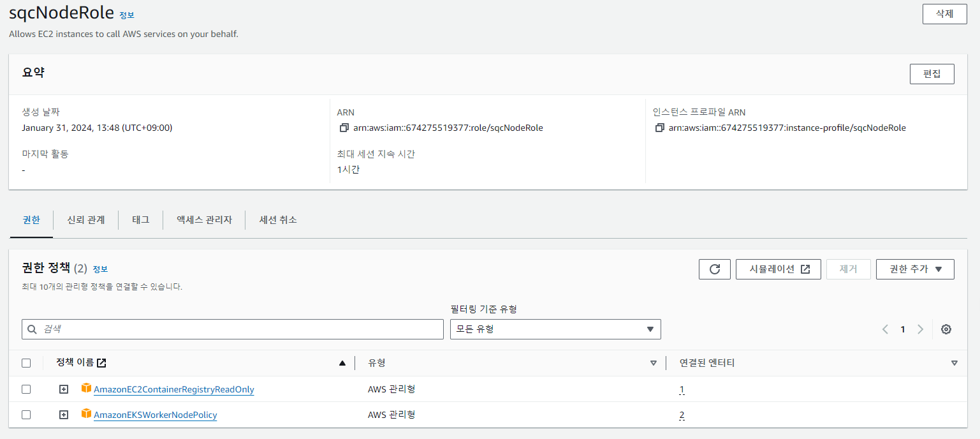Switch to the 액세스 관리자 tab
This screenshot has height=439, width=980.
(204, 220)
